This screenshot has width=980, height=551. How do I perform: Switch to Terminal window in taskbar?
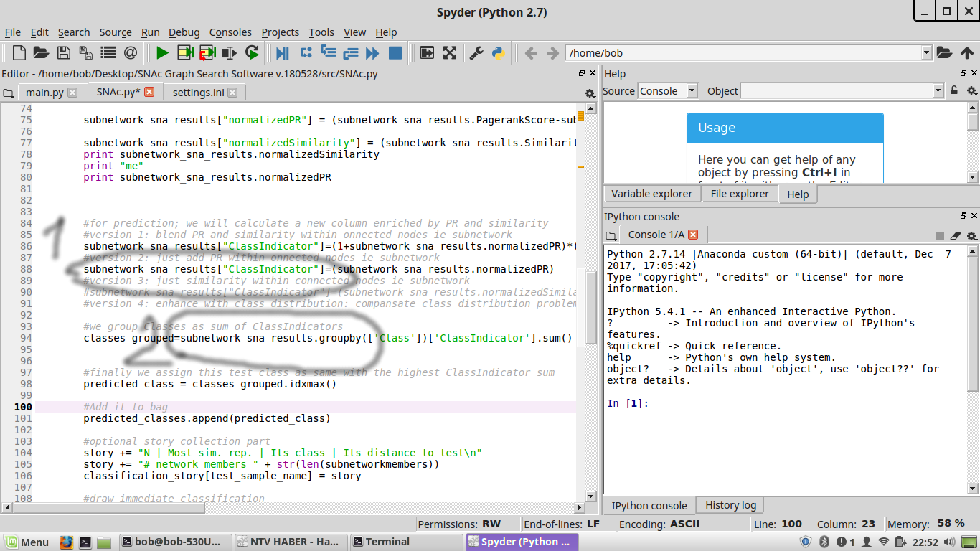click(405, 542)
